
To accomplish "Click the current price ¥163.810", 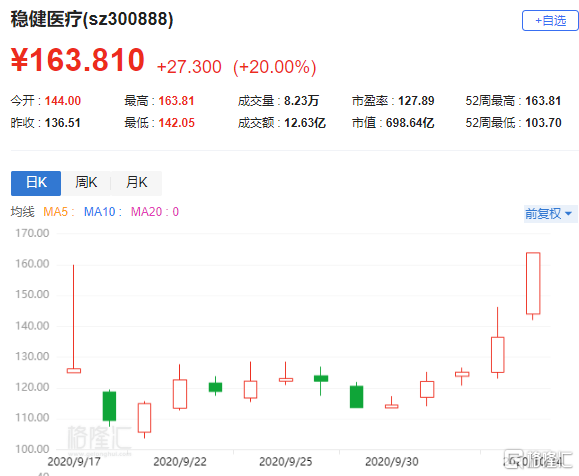I will [78, 60].
